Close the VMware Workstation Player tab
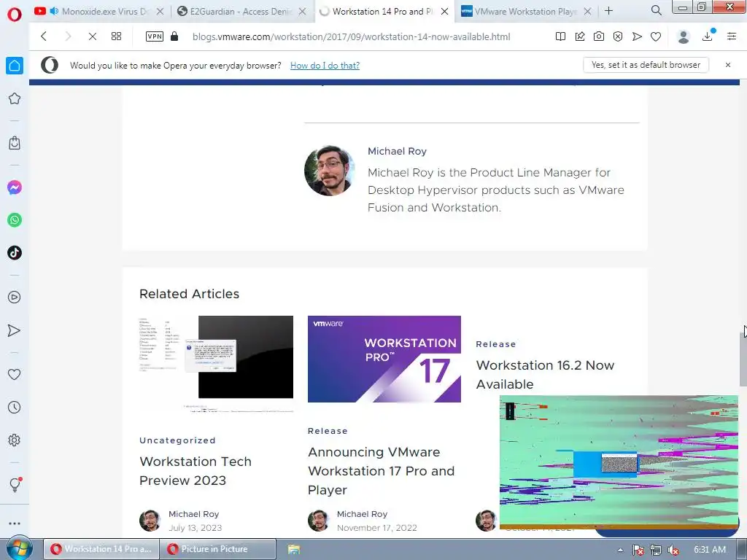The width and height of the screenshot is (747, 560). 587,12
